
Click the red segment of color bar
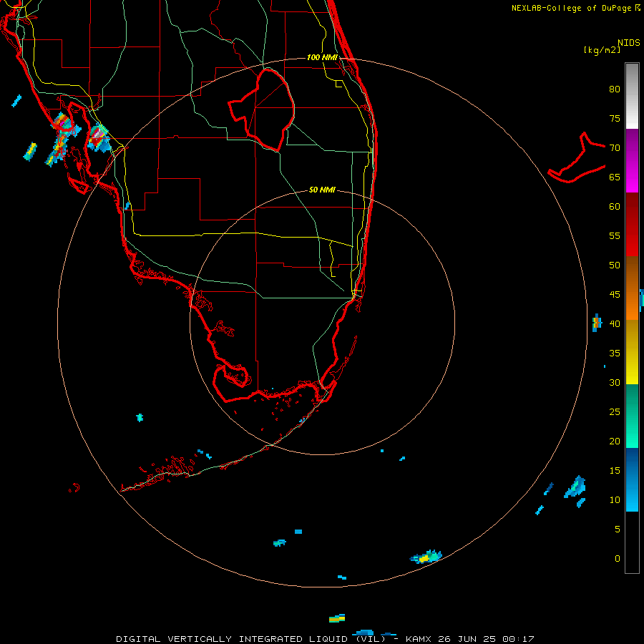click(632, 224)
